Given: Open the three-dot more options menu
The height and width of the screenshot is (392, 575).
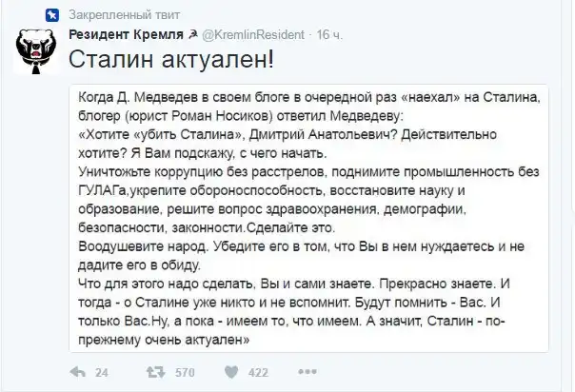Looking at the screenshot, I should (x=307, y=373).
